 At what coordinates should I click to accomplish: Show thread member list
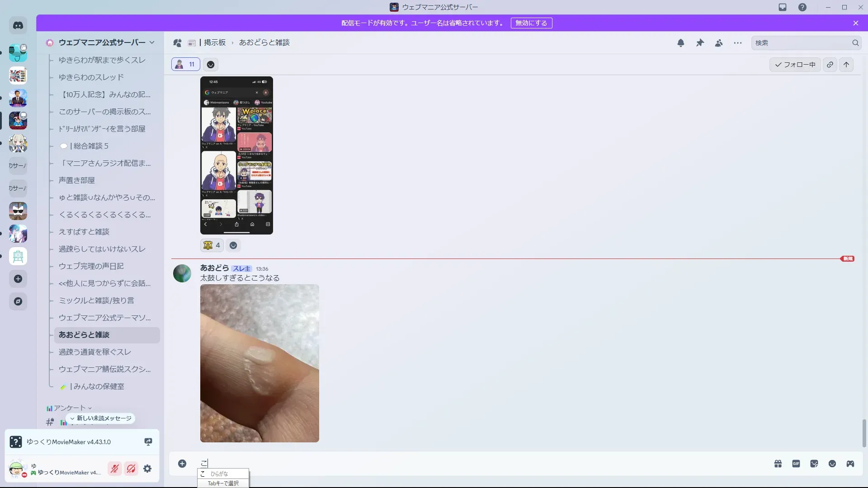[x=719, y=43]
